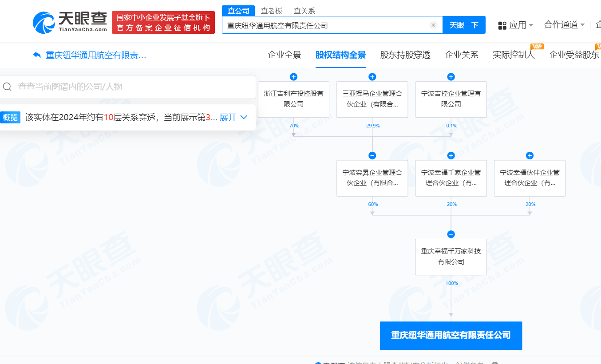Open the 企业受益股东 tab
The image size is (601, 364).
tap(574, 55)
